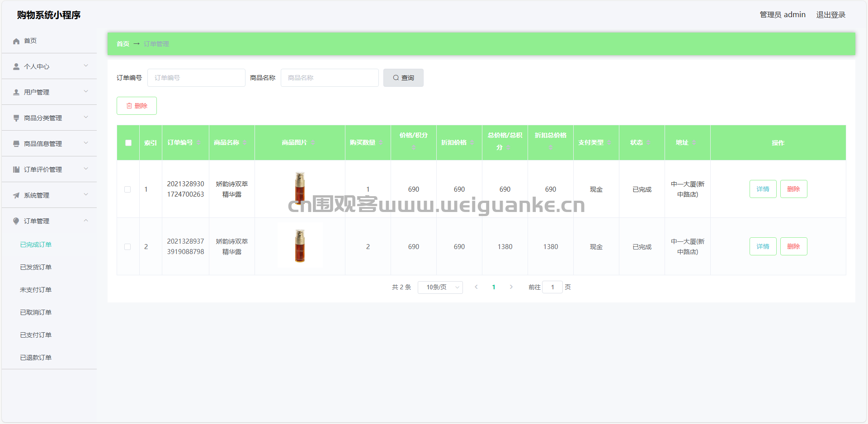The width and height of the screenshot is (868, 424).
Task: Open the 10条/页 page size dropdown
Action: (440, 287)
